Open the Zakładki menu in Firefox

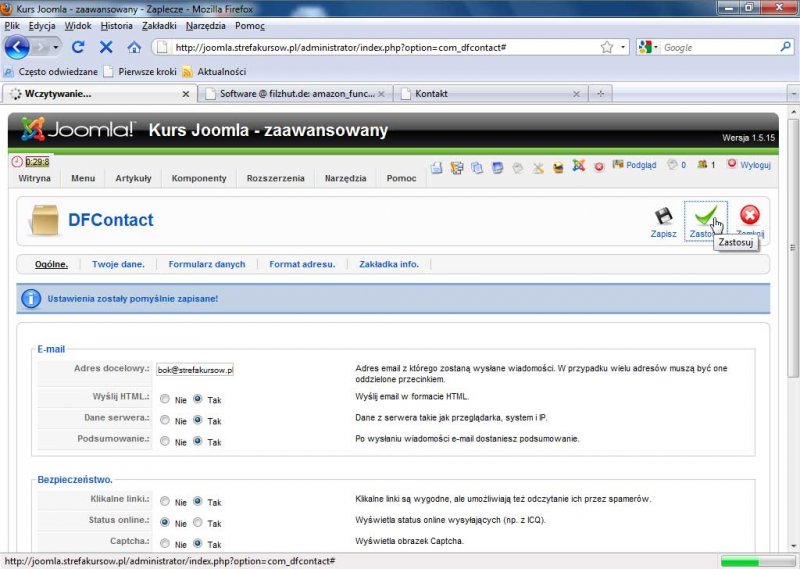click(160, 25)
